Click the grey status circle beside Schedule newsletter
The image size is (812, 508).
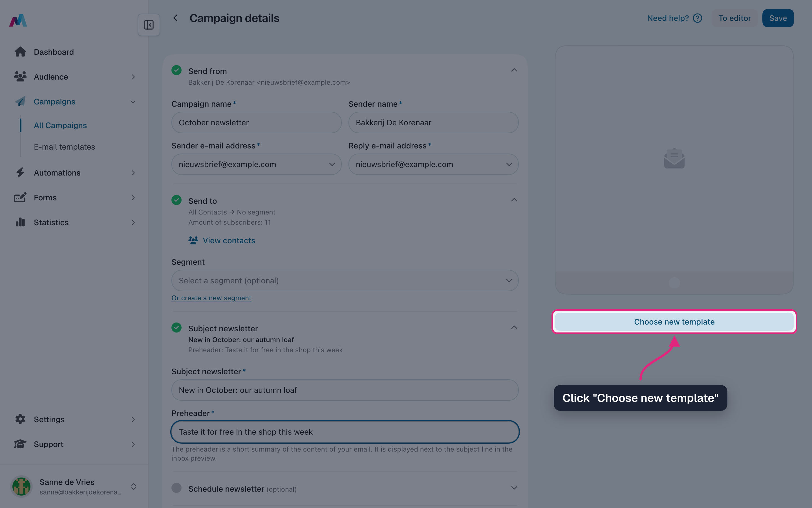[176, 488]
